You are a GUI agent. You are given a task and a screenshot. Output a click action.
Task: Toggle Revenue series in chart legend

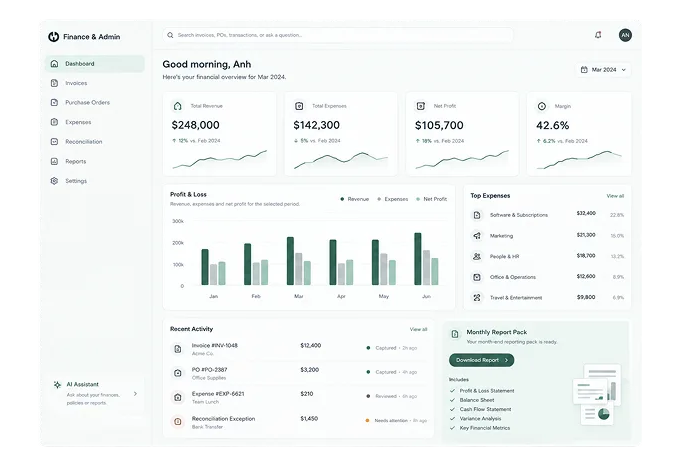(354, 199)
